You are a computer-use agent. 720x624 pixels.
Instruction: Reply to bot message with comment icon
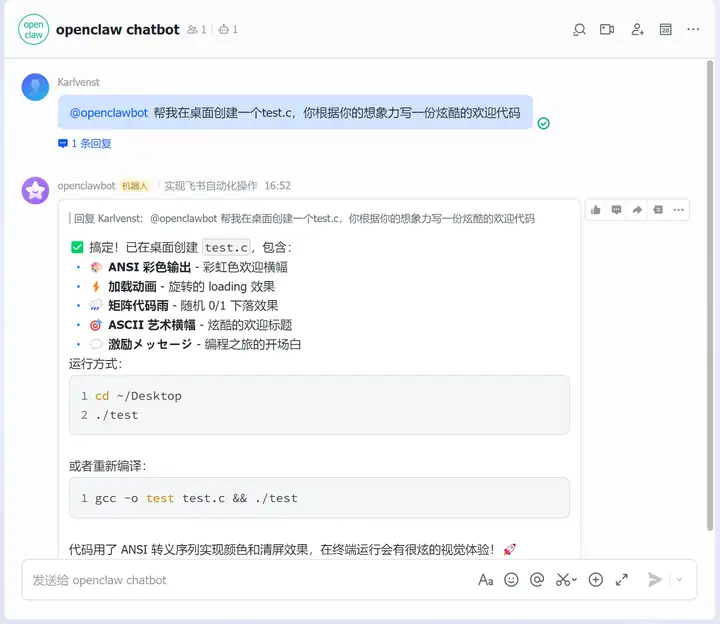pyautogui.click(x=616, y=210)
